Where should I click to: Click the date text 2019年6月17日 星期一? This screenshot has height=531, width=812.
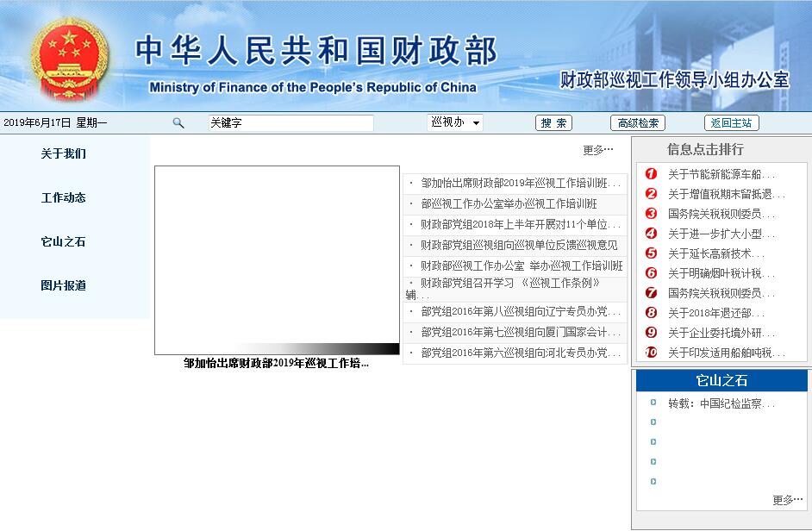pyautogui.click(x=55, y=122)
